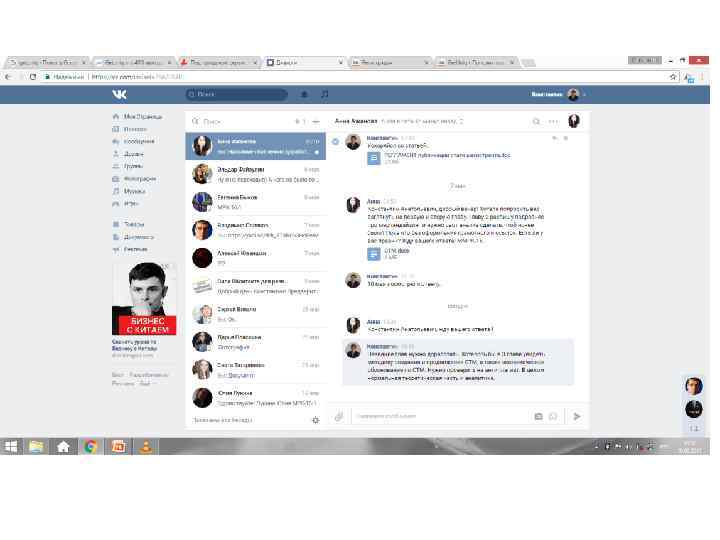Open the Алексей conversation
The width and height of the screenshot is (720, 540).
point(255,258)
